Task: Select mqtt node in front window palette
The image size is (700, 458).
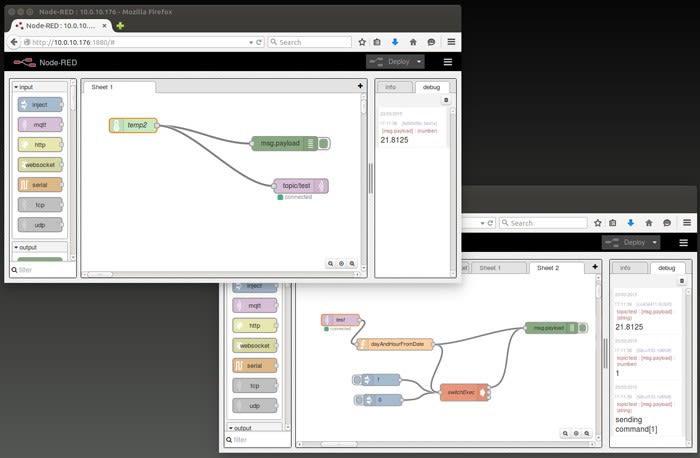Action: (40, 125)
